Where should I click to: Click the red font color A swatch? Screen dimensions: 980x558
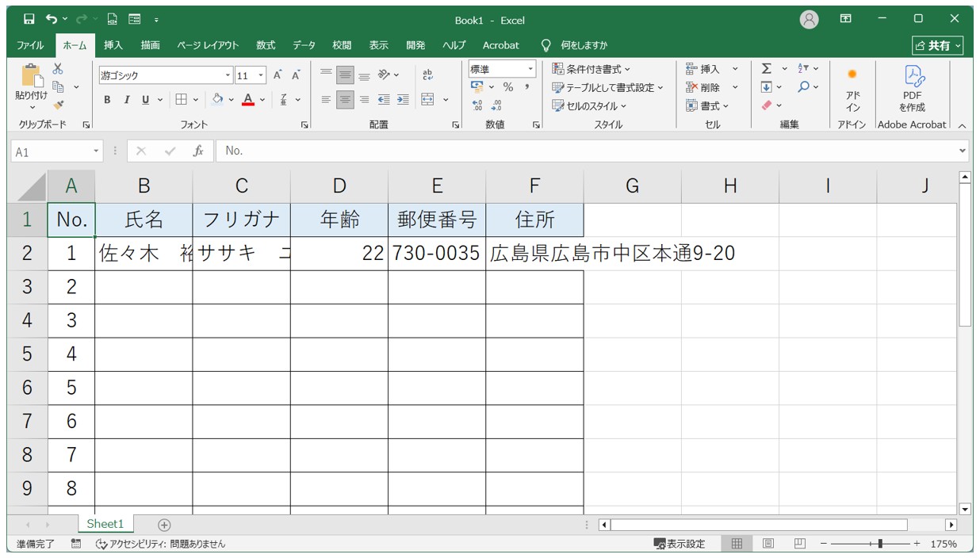tap(248, 100)
